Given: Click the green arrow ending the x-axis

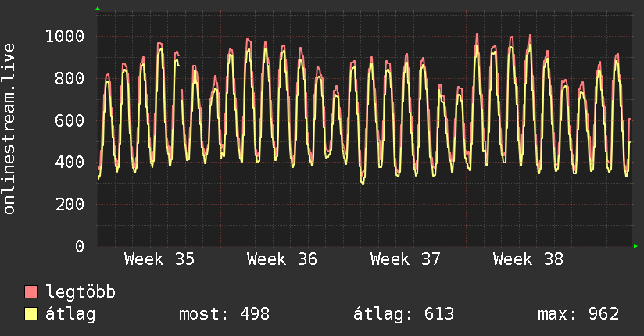Looking at the screenshot, I should 635,246.
